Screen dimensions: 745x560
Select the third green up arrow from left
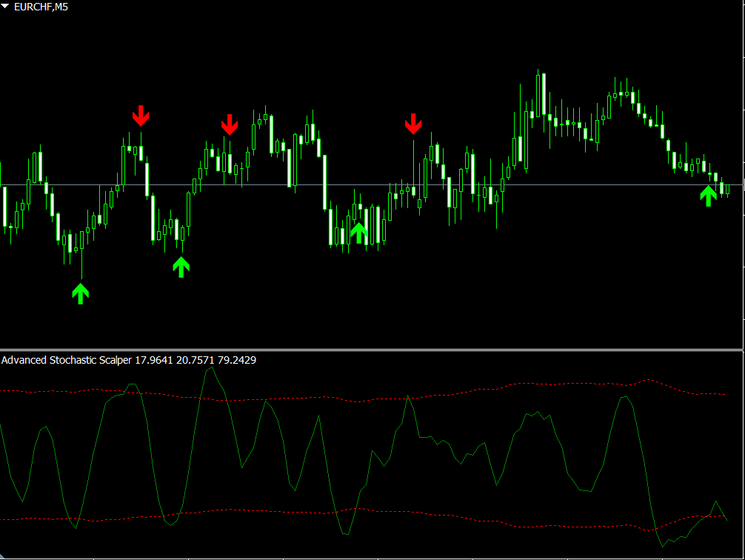coord(358,233)
